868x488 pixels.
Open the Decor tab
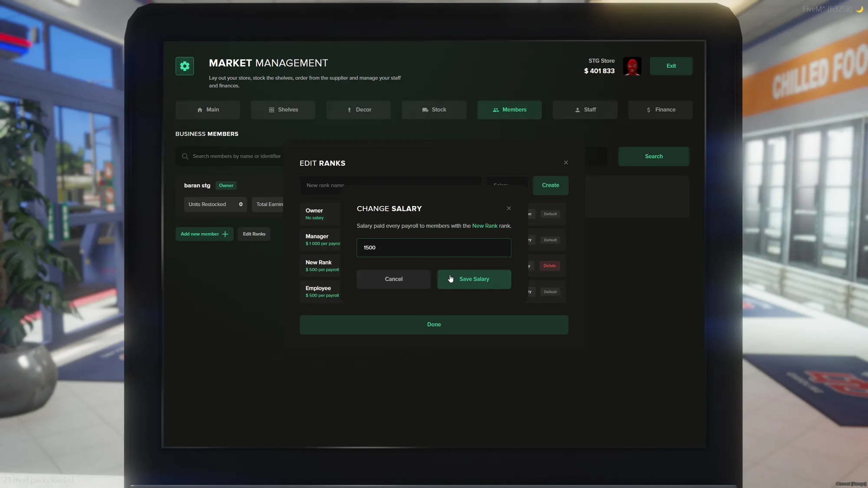click(x=358, y=110)
